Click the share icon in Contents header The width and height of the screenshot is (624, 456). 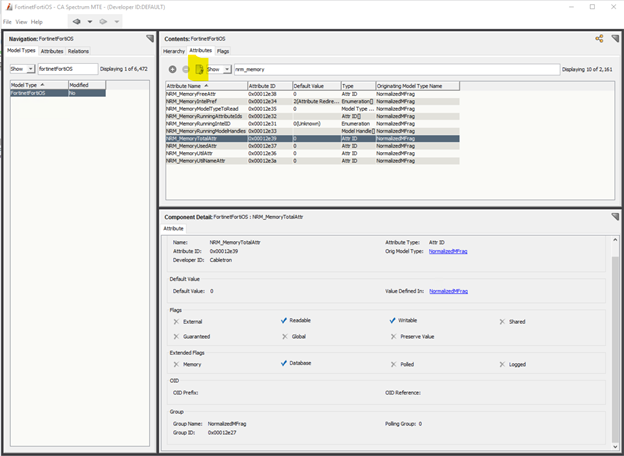click(599, 39)
